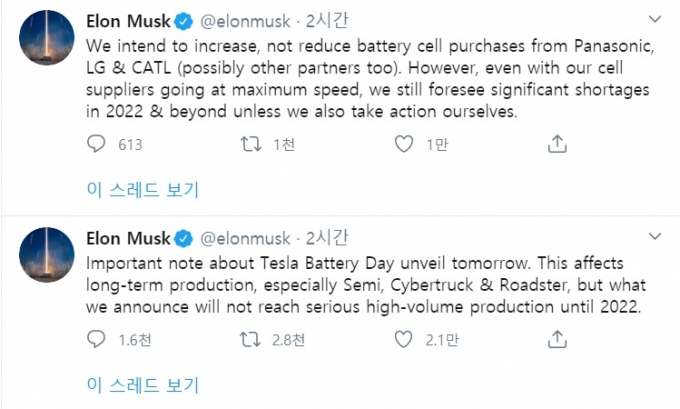Reply to the battery cell purchases tweet

96,145
